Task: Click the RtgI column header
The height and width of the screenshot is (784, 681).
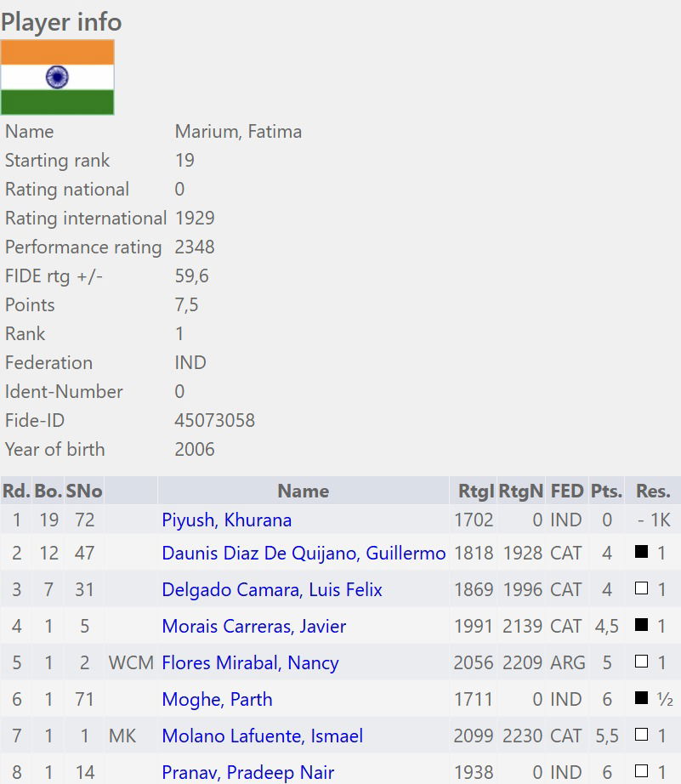Action: click(474, 491)
